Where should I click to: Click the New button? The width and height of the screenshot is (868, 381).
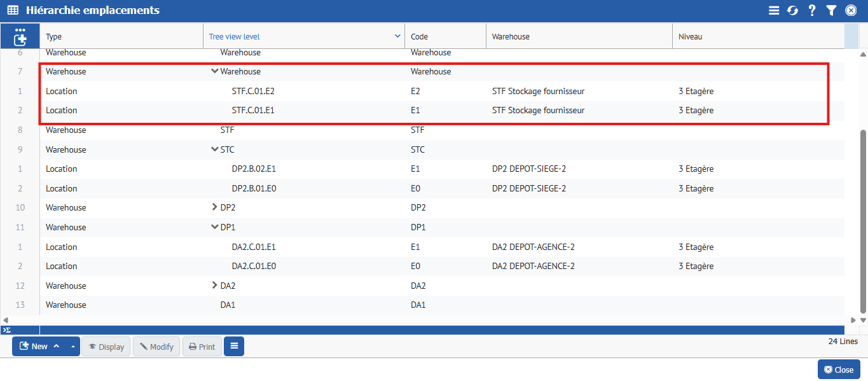[35, 347]
